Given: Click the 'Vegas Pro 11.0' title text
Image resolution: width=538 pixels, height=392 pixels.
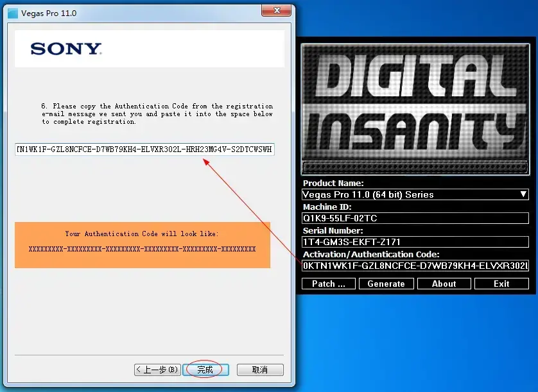Looking at the screenshot, I should click(49, 13).
